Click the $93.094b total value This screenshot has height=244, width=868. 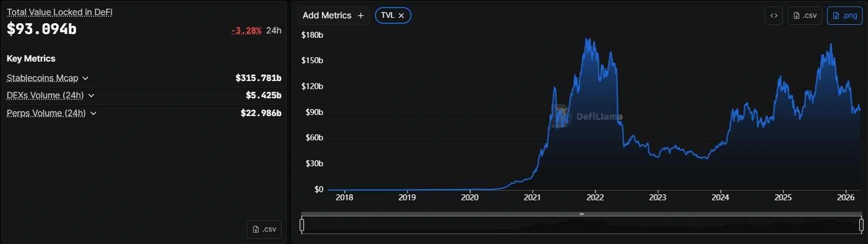point(42,29)
